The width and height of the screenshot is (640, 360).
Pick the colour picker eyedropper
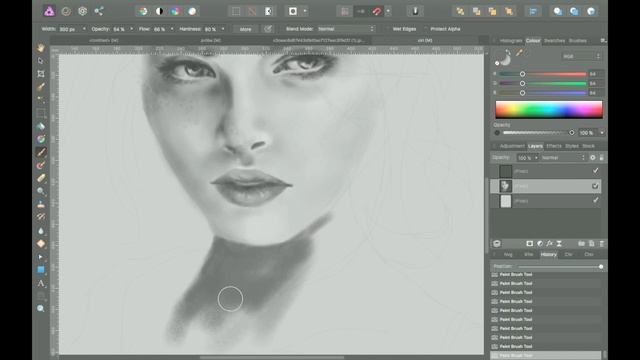[x=520, y=53]
